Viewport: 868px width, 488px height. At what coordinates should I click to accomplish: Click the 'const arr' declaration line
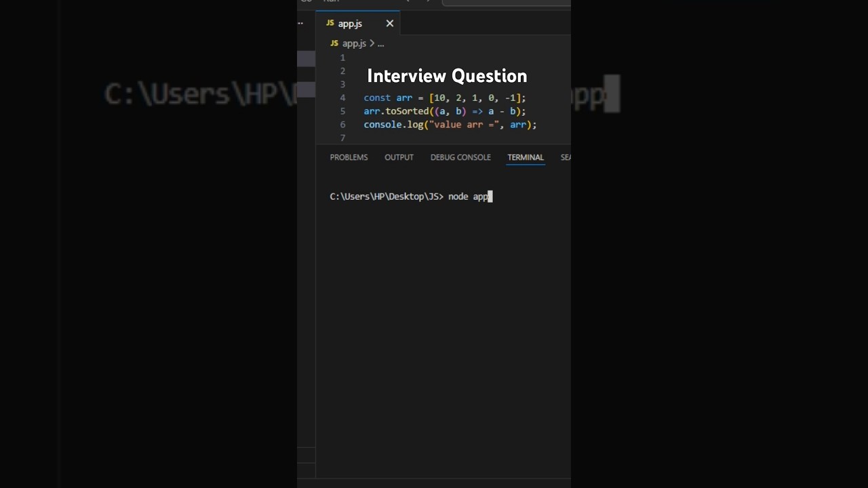point(445,98)
